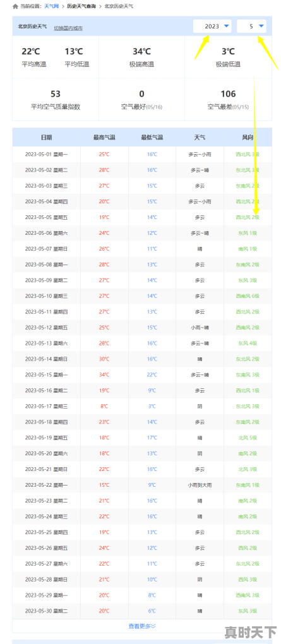Select date cell 2023-05-02 星期二
The height and width of the screenshot is (644, 281).
click(47, 170)
